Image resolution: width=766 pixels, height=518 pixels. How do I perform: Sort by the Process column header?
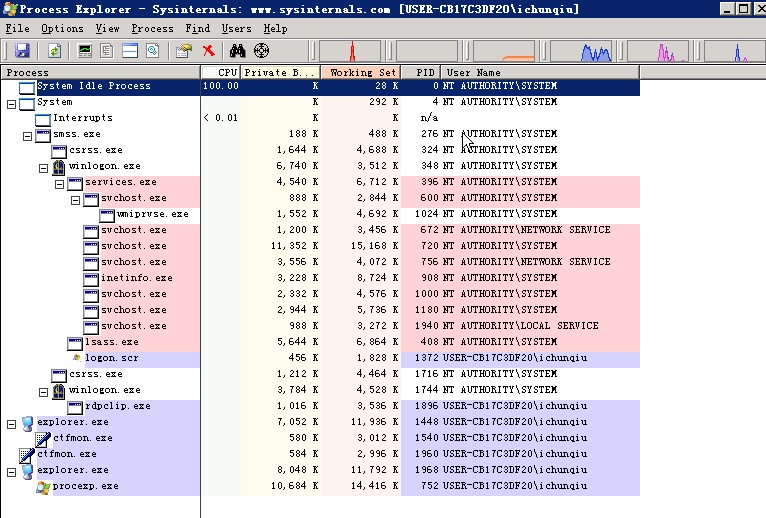101,72
